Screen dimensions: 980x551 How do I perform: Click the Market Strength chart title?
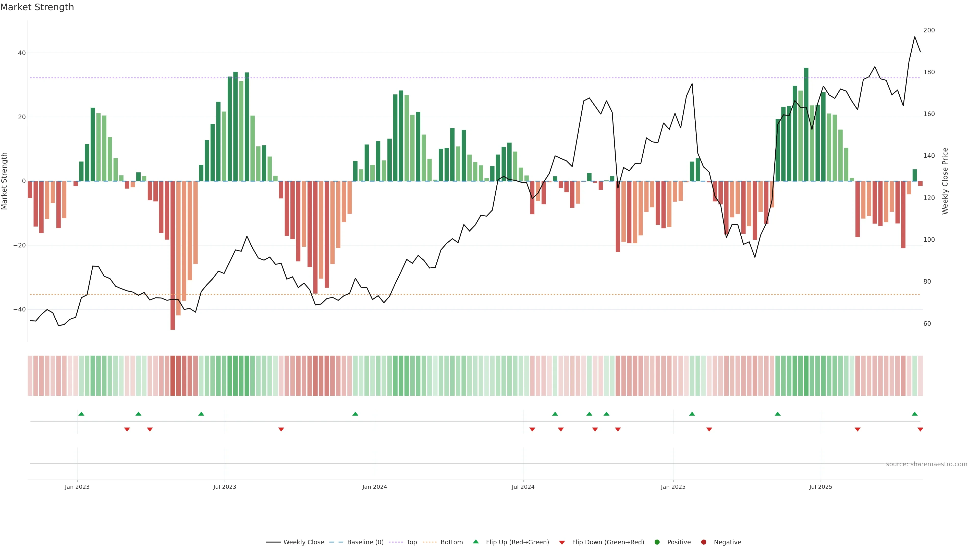37,7
